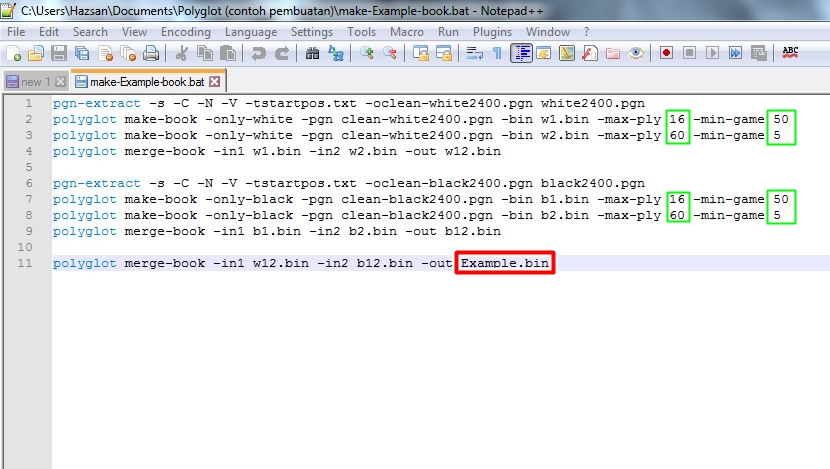This screenshot has height=469, width=830.
Task: Click line number 11 in margin
Action: click(25, 263)
